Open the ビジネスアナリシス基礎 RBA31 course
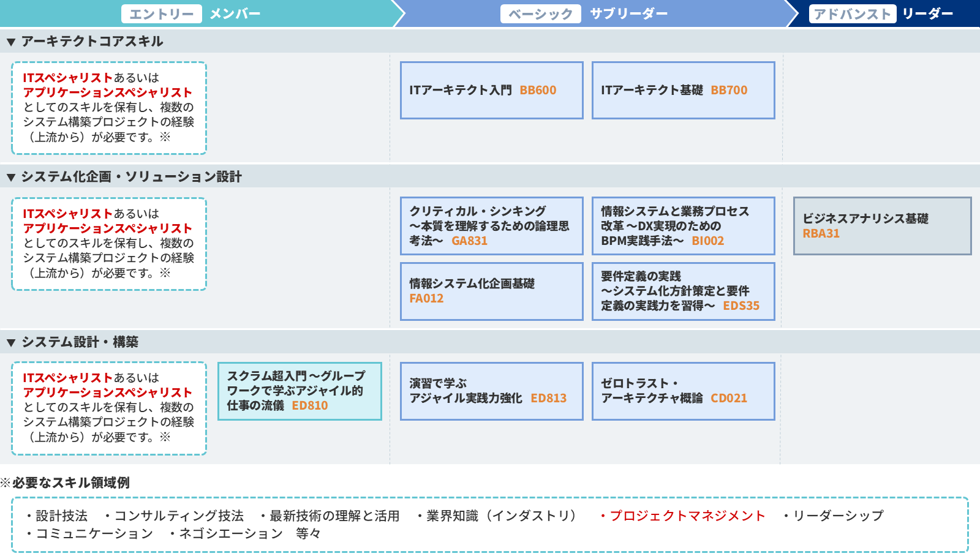 [x=882, y=226]
